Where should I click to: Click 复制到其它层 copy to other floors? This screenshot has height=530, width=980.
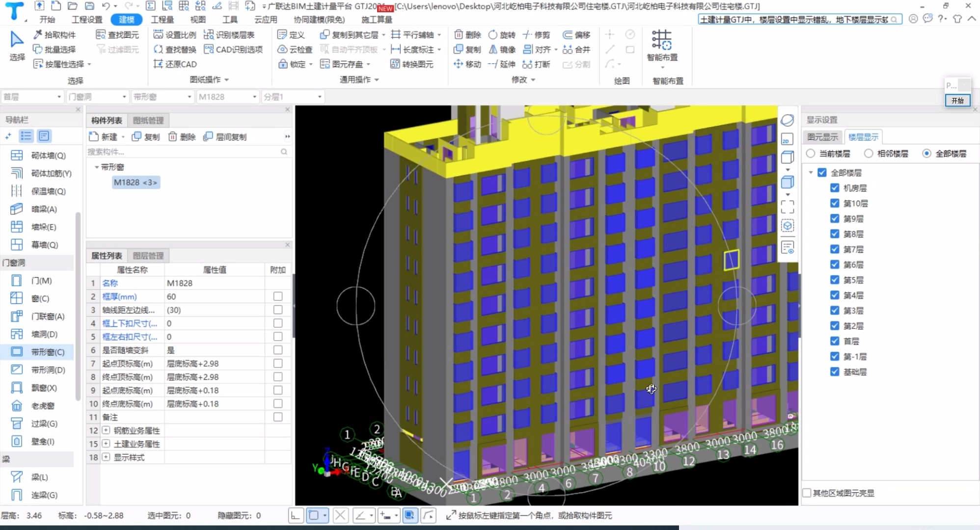click(349, 35)
